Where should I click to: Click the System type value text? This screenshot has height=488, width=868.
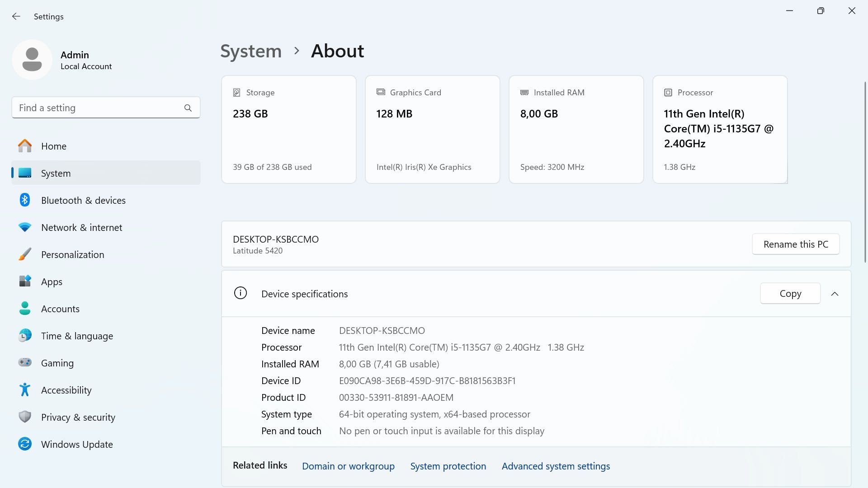pyautogui.click(x=434, y=414)
